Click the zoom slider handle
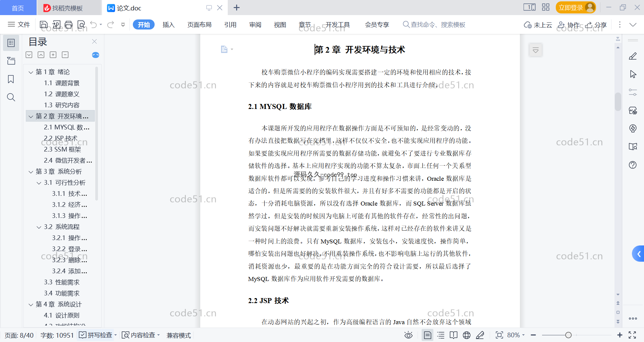This screenshot has width=644, height=342. tap(568, 335)
